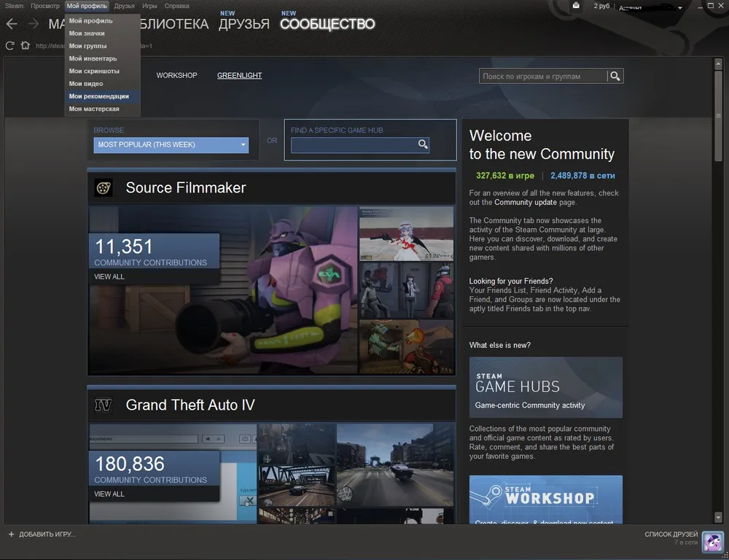Switch to the СООБЩЕСТВО main tab

coord(327,24)
